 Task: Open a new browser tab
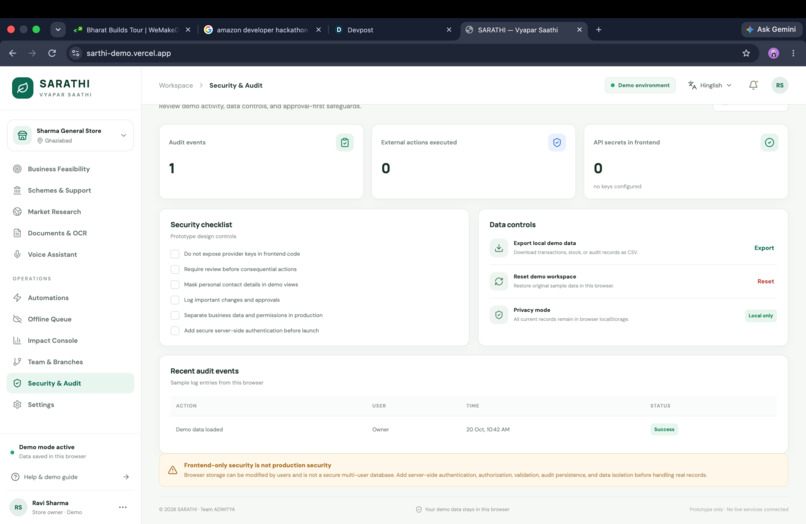coord(598,30)
